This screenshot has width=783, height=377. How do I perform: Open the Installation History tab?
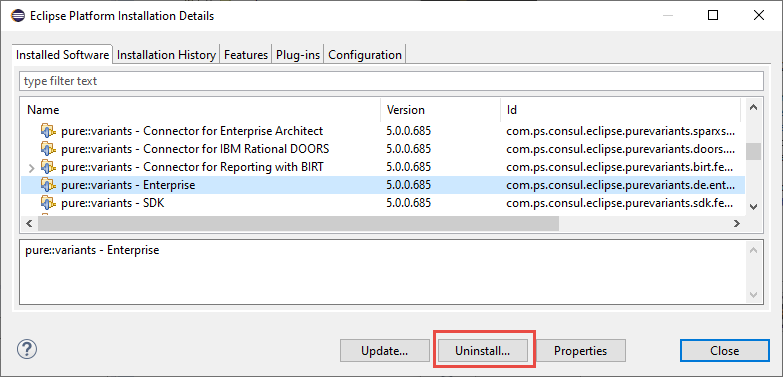click(166, 55)
